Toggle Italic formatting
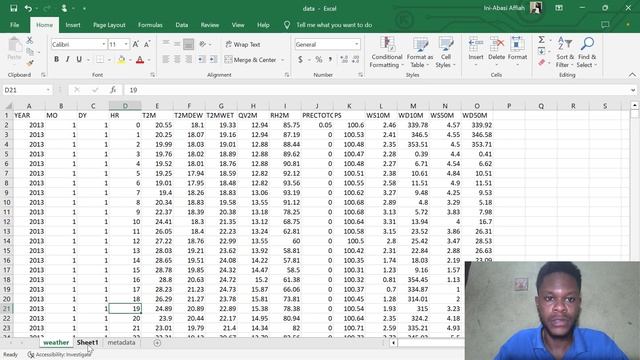 tap(67, 60)
